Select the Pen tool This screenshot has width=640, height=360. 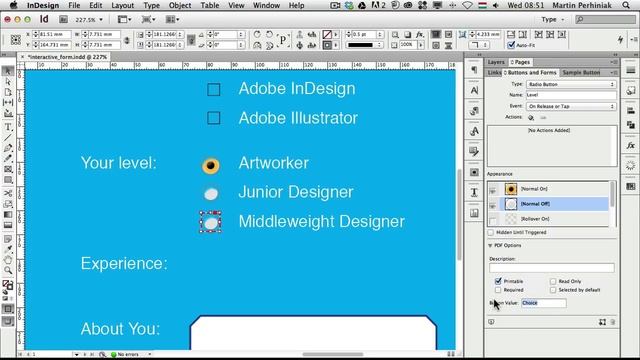pyautogui.click(x=8, y=148)
